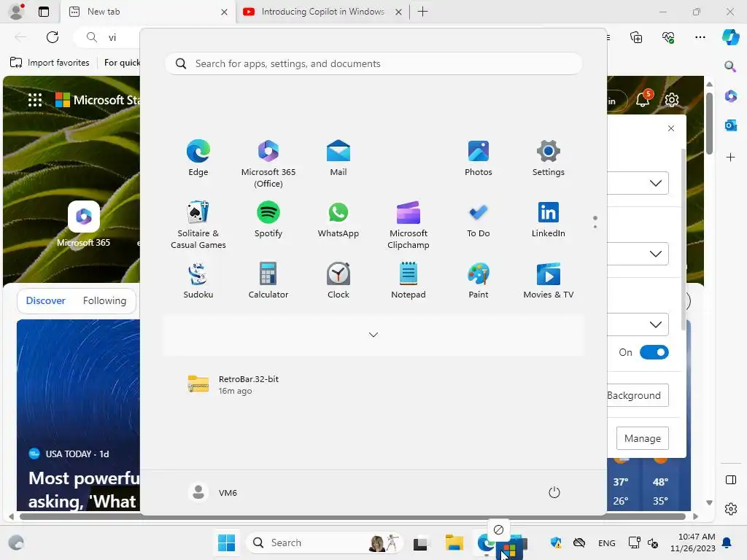Open the To Do app
Image resolution: width=747 pixels, height=560 pixels.
click(479, 219)
